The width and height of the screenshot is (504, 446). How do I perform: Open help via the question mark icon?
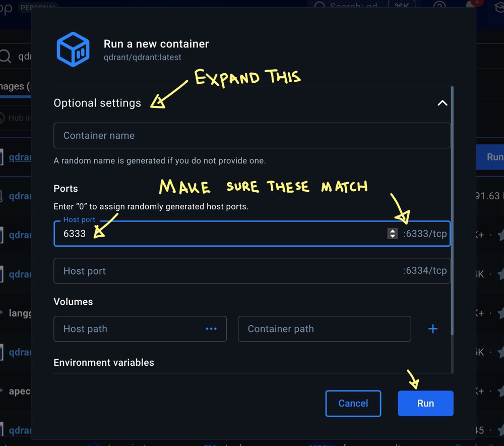439,7
